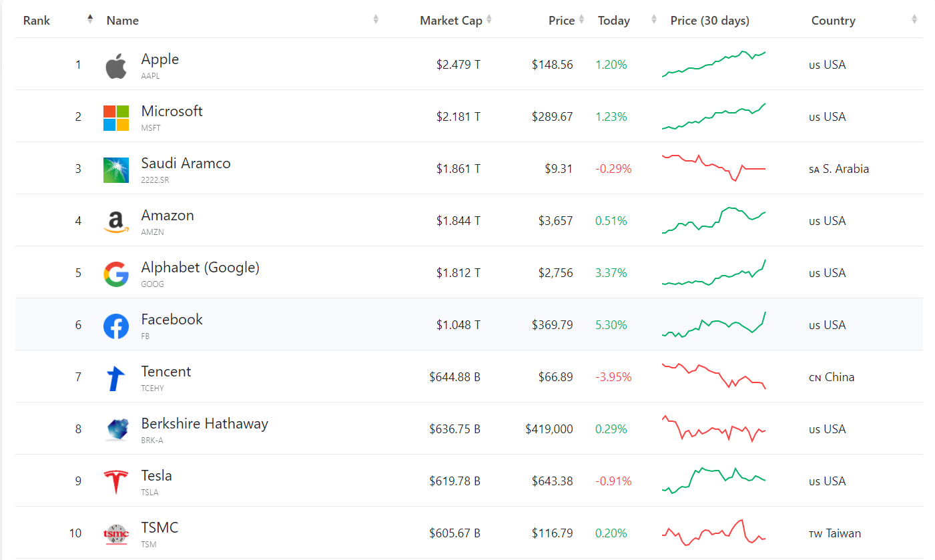
Task: Open the Tencent company link
Action: 166,371
